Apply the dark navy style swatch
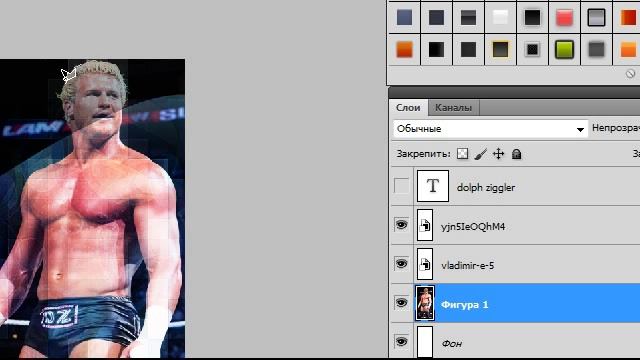The width and height of the screenshot is (640, 360). click(436, 18)
